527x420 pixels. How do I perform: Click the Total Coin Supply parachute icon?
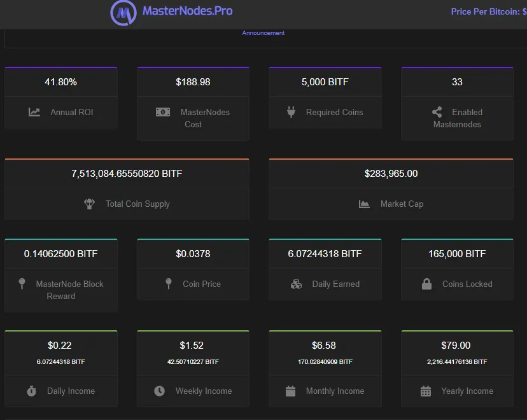click(x=89, y=204)
